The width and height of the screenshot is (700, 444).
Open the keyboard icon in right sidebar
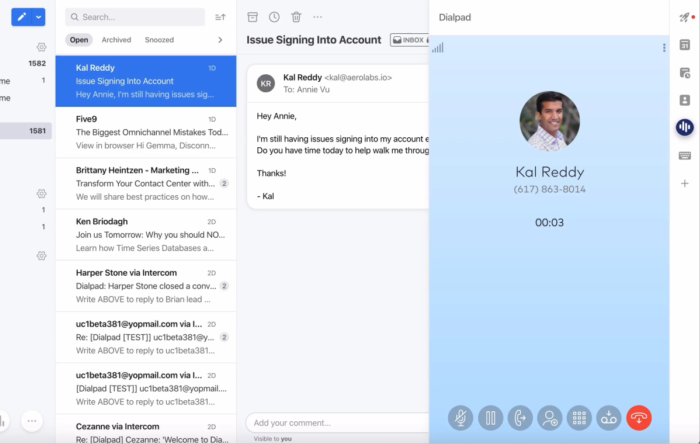click(684, 156)
